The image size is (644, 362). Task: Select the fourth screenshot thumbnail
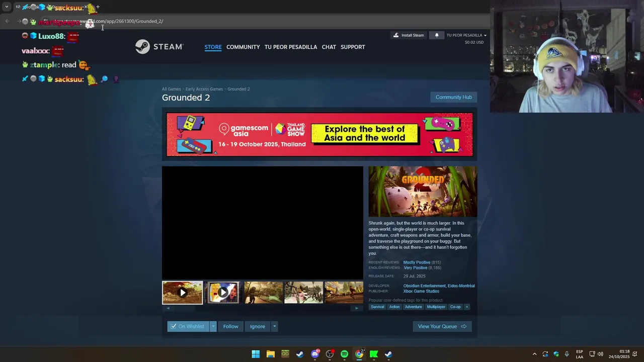tap(303, 293)
